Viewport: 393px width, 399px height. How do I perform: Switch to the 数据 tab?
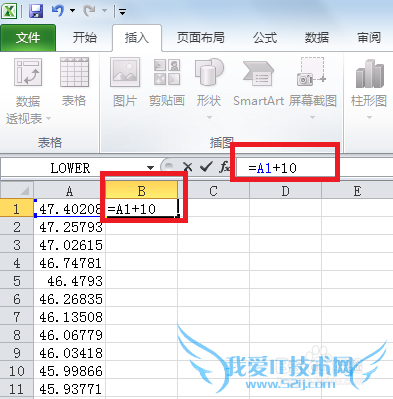click(x=317, y=38)
